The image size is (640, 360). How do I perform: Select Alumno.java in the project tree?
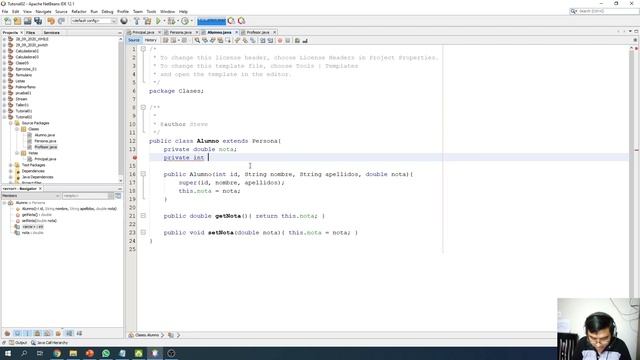pos(45,135)
